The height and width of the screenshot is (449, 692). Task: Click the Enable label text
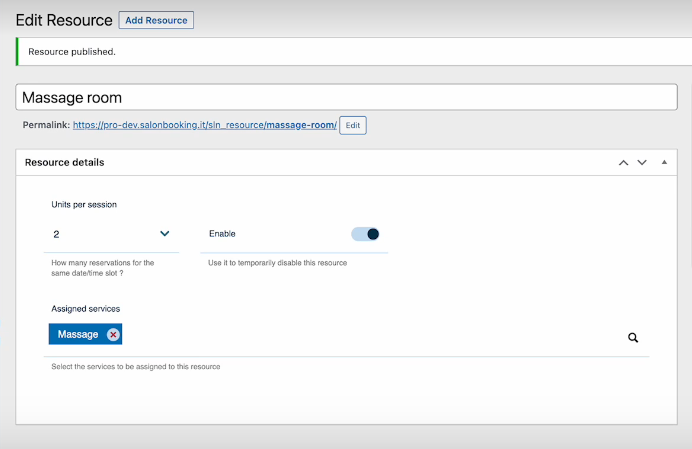click(x=222, y=234)
